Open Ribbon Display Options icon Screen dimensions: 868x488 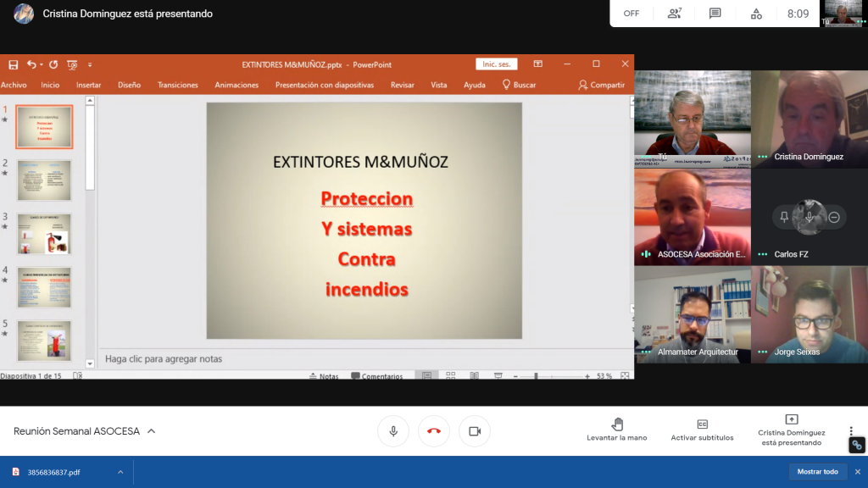pos(538,64)
